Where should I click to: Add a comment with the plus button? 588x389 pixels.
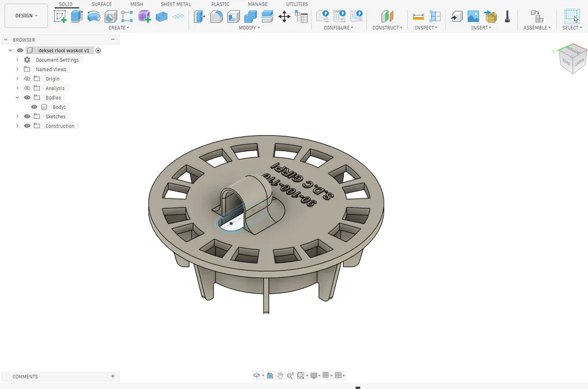[113, 377]
